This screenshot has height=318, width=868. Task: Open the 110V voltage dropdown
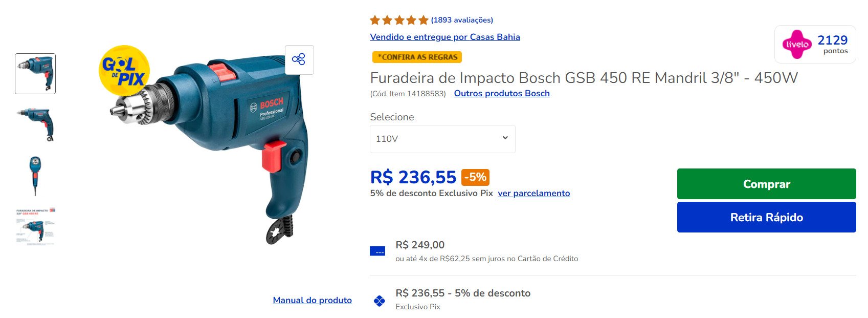(442, 139)
